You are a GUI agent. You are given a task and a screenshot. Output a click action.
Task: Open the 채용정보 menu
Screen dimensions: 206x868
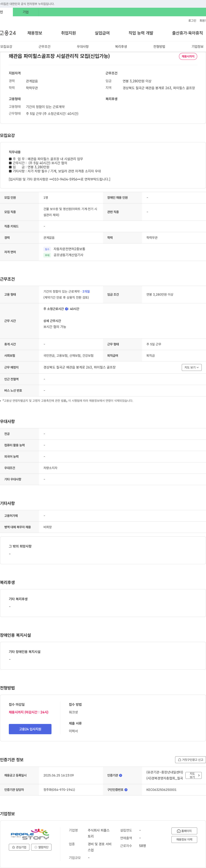pos(35,33)
